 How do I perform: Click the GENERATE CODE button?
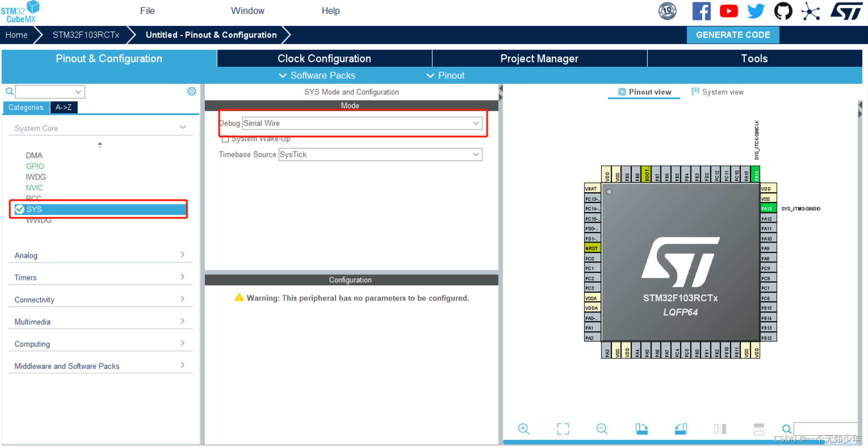pos(733,35)
